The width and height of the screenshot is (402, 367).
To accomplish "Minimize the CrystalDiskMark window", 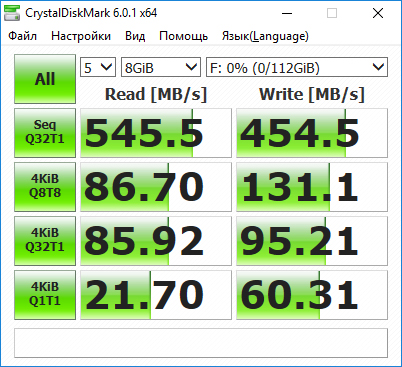I will pyautogui.click(x=287, y=13).
